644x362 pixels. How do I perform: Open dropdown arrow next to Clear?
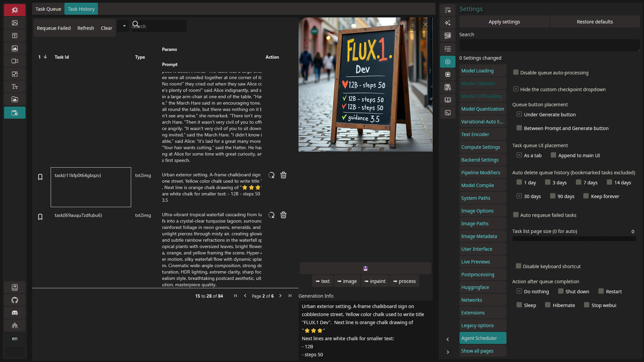click(124, 26)
